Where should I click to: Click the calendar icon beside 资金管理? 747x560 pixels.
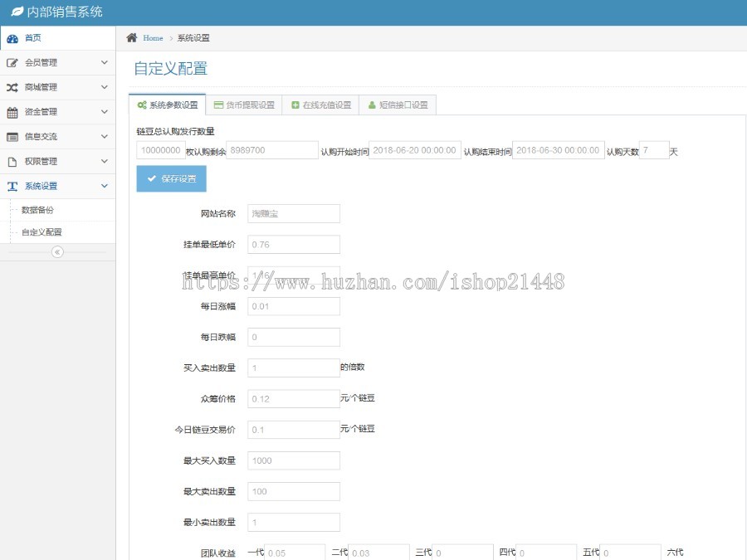pos(12,112)
